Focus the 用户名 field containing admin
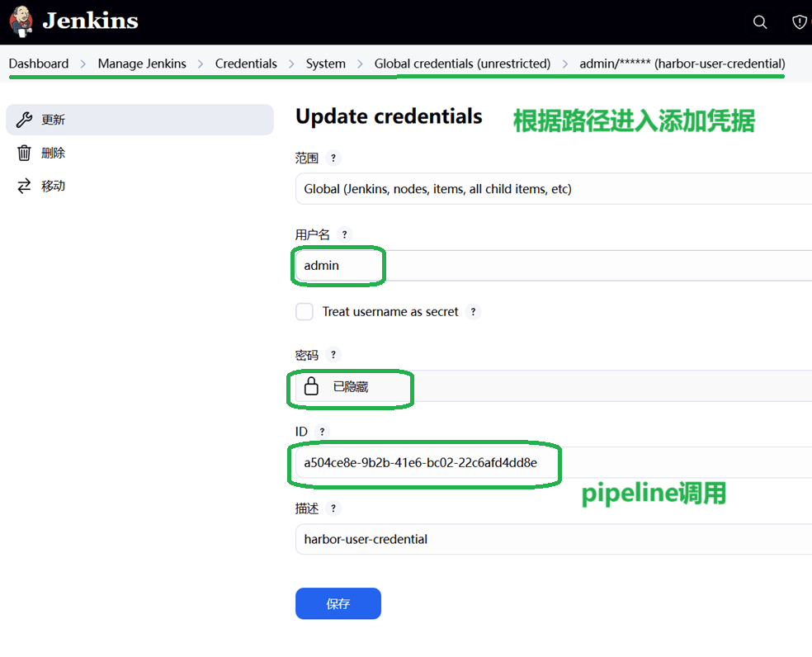The height and width of the screenshot is (657, 812). pos(554,266)
